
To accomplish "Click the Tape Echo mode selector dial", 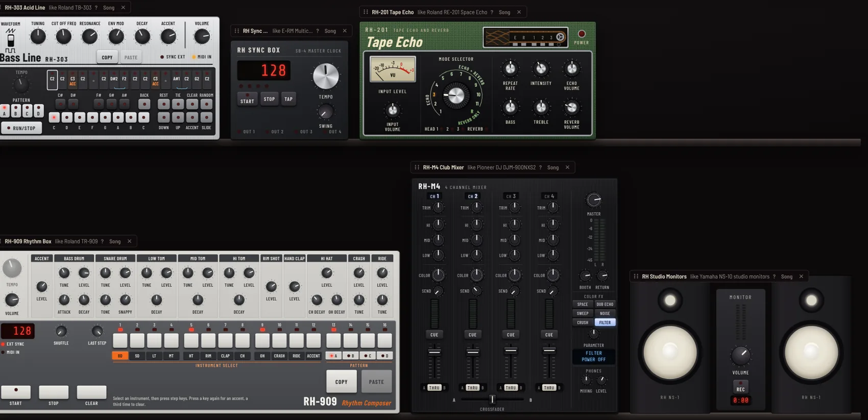I will point(456,95).
